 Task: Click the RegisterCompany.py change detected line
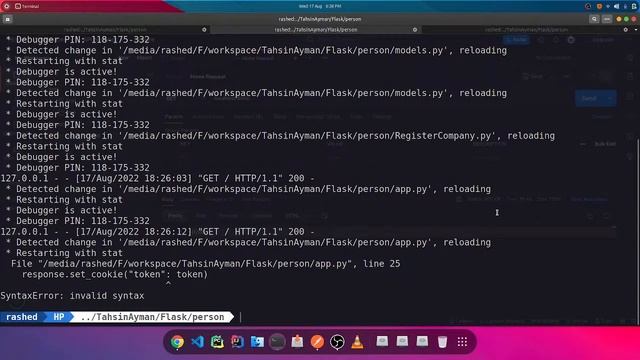tap(280, 136)
